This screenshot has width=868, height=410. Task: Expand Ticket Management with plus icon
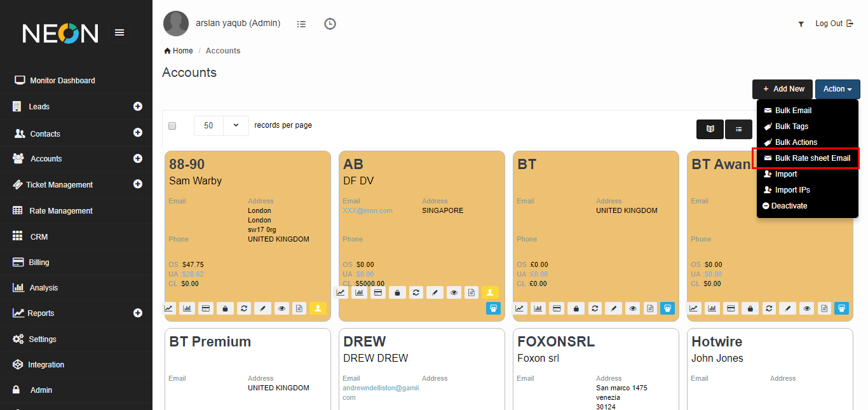tap(137, 184)
